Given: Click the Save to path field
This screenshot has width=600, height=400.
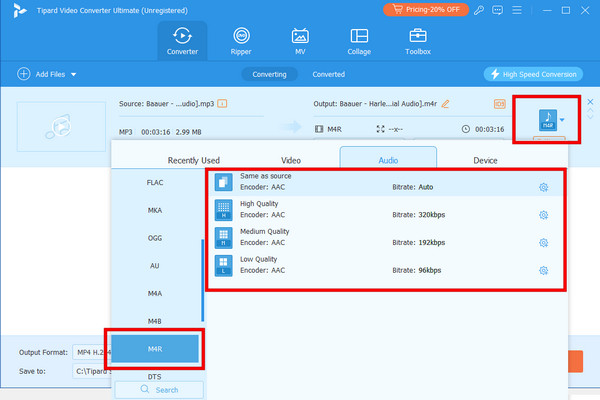Looking at the screenshot, I should click(92, 371).
